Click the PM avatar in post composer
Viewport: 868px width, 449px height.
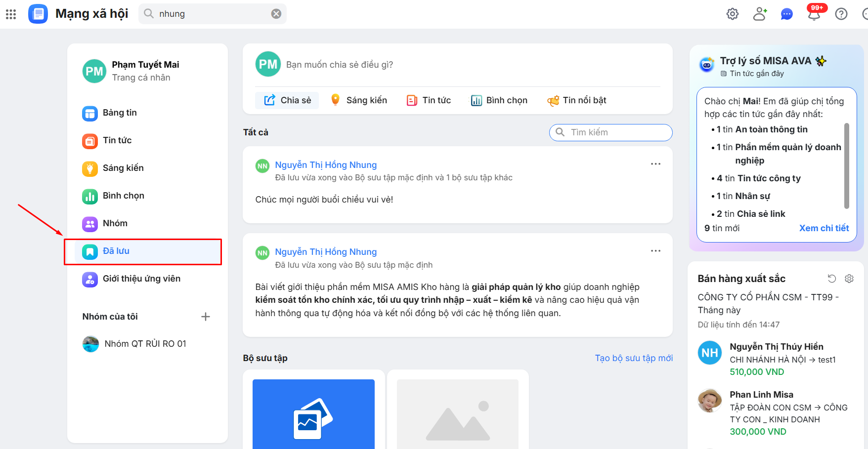coord(268,64)
